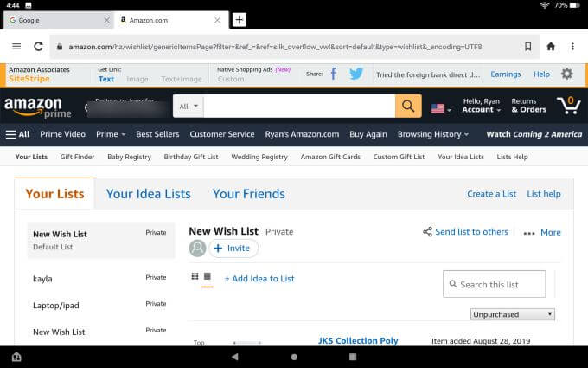Bookmark this page

tap(527, 46)
